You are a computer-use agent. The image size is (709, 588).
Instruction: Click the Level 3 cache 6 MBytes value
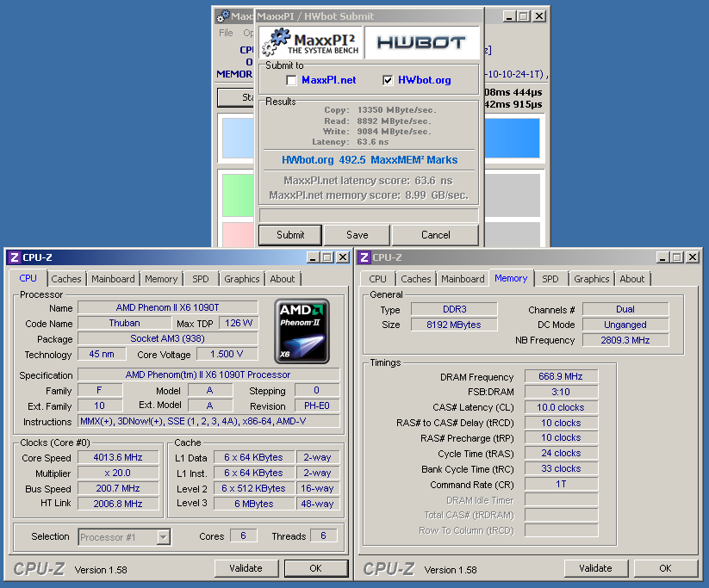tap(254, 504)
